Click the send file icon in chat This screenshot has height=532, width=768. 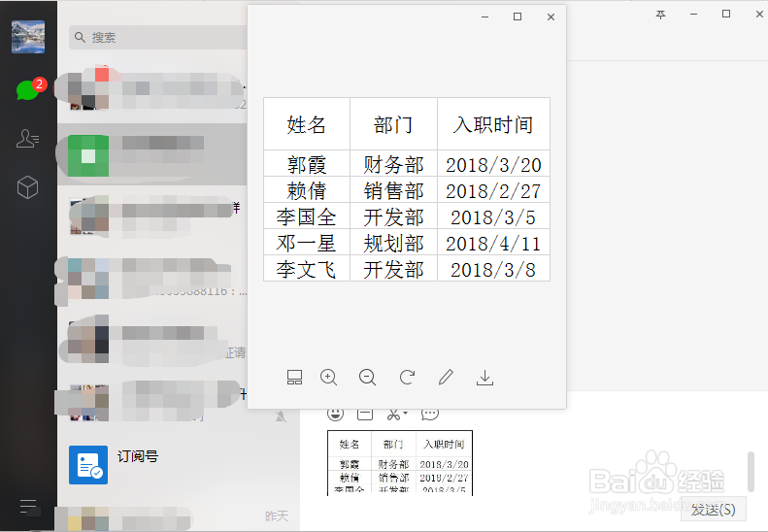point(365,414)
